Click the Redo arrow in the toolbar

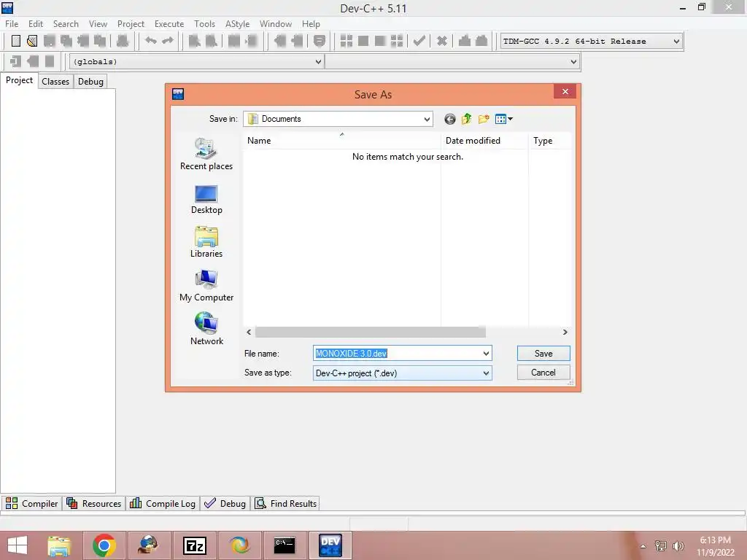coord(168,41)
